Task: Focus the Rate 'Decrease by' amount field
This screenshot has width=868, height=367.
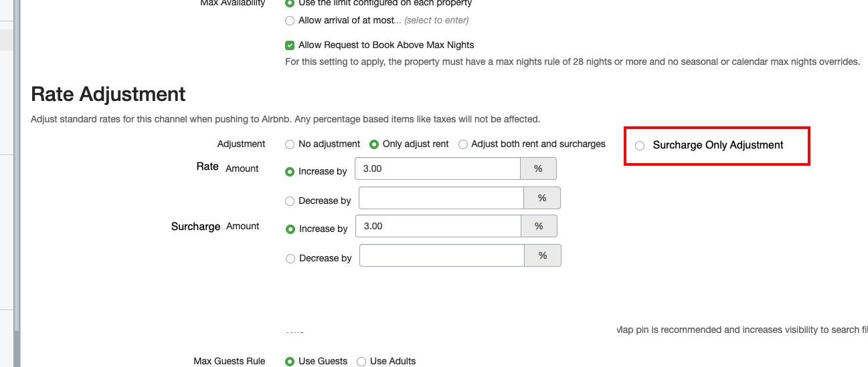Action: [441, 199]
